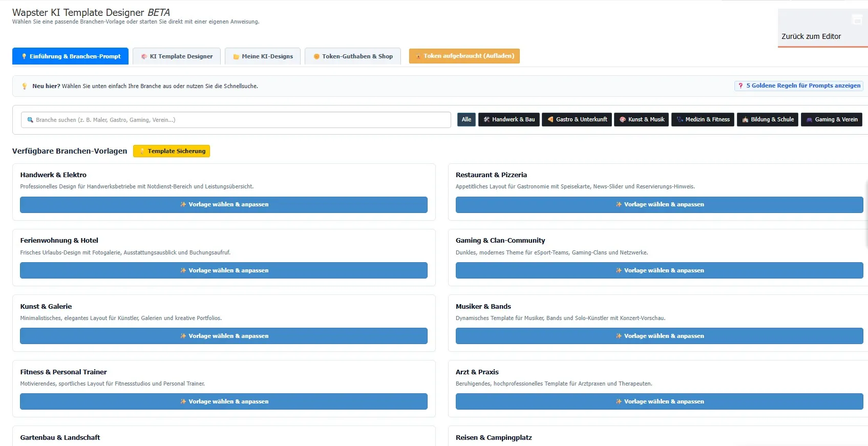This screenshot has height=446, width=868.
Task: Click the Token aufgebraucht (Aufladen) button
Action: [464, 56]
